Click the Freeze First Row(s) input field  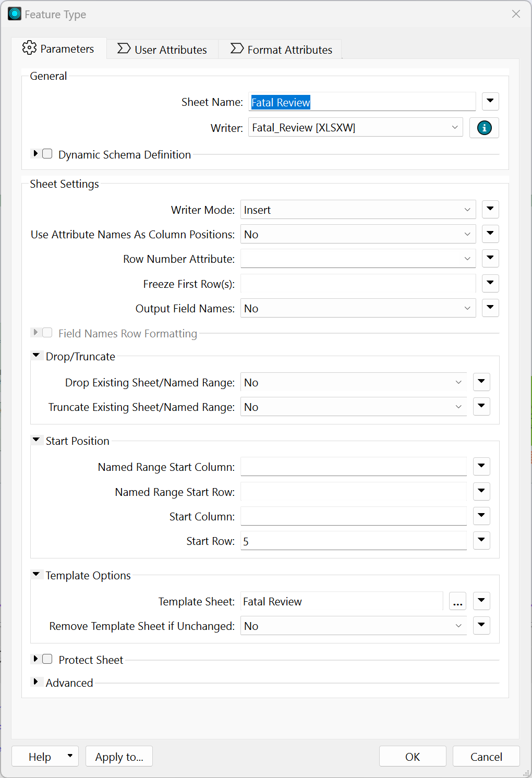pyautogui.click(x=358, y=284)
